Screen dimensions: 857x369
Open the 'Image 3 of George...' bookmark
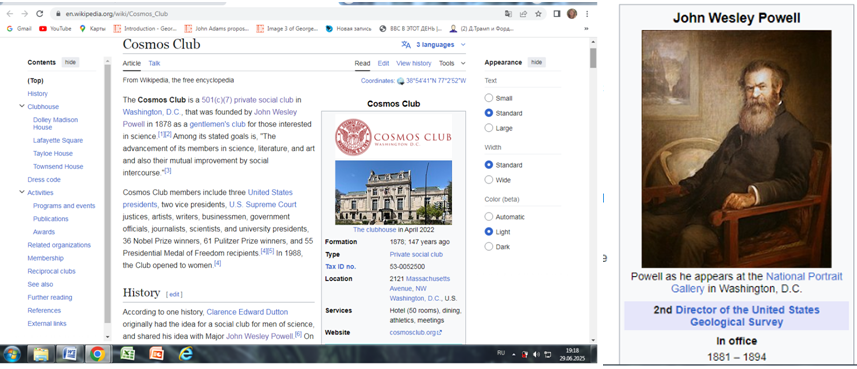pos(287,28)
